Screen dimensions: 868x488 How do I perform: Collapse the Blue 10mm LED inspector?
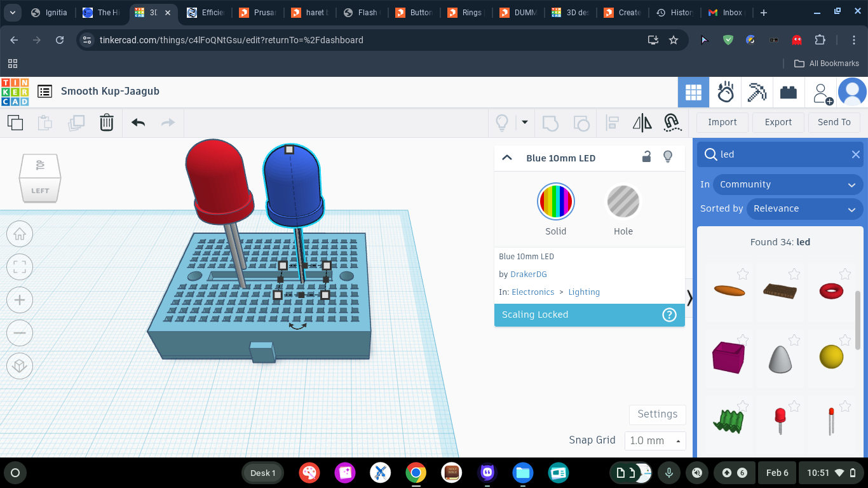[x=507, y=158]
